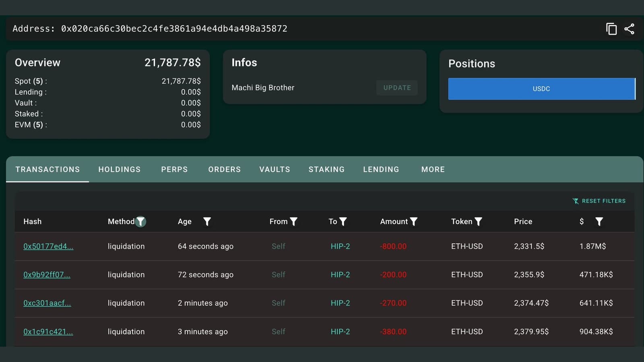The image size is (644, 362).
Task: Click the Price column header
Action: (x=523, y=222)
